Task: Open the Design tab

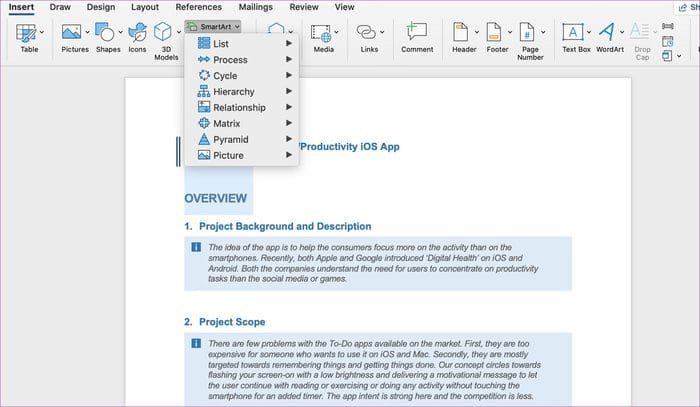Action: [101, 7]
